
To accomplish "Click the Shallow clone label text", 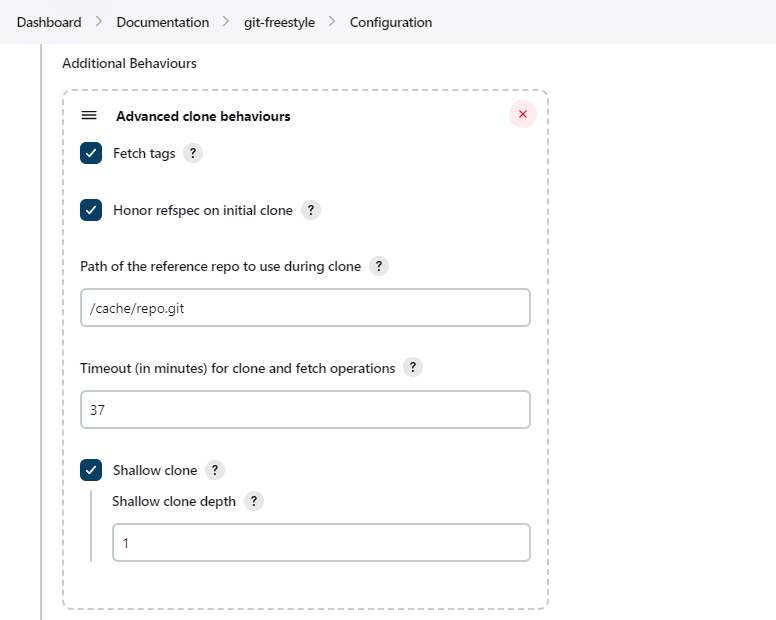I will (155, 470).
